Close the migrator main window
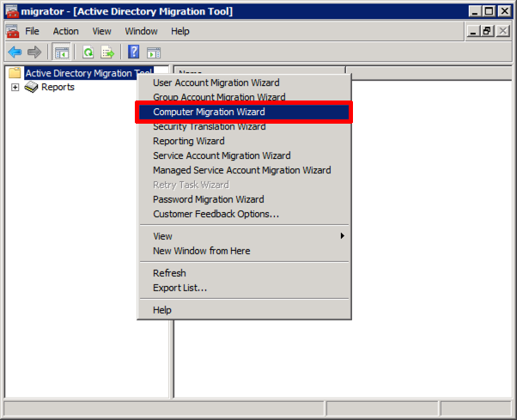 click(x=504, y=11)
